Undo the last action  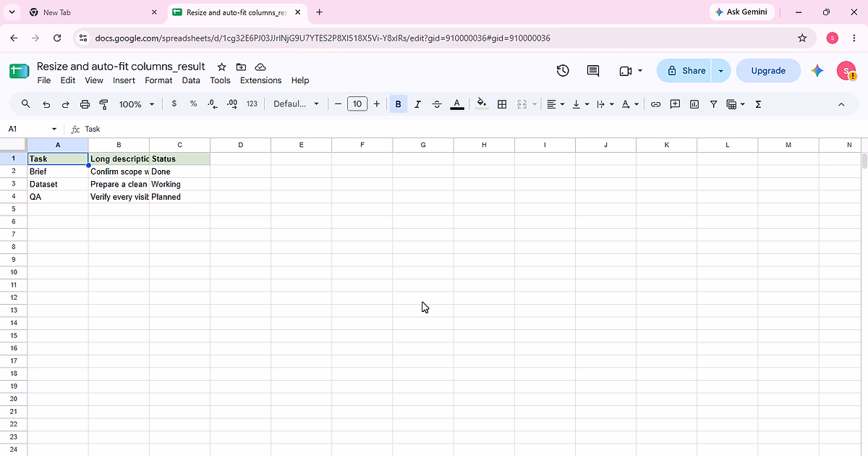pos(46,104)
